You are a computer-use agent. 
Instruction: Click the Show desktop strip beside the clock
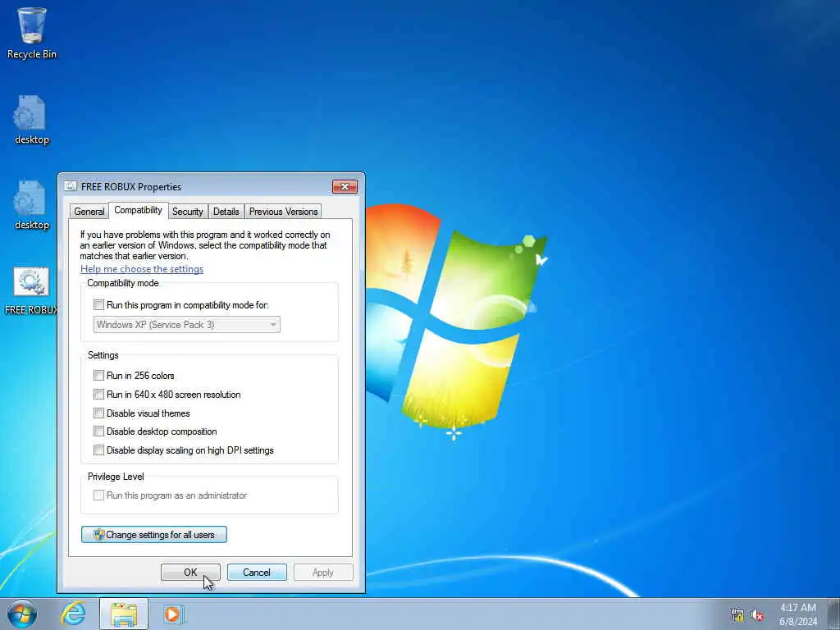834,614
